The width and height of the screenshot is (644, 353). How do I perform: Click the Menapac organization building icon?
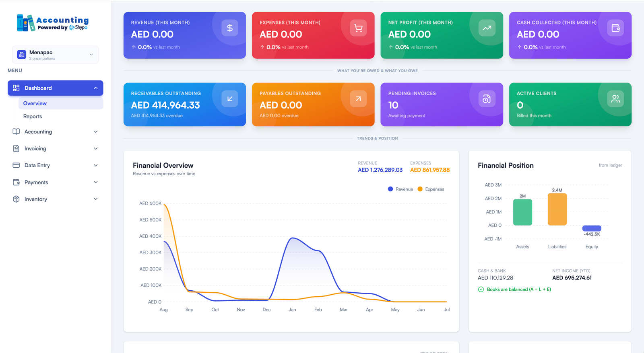point(22,55)
